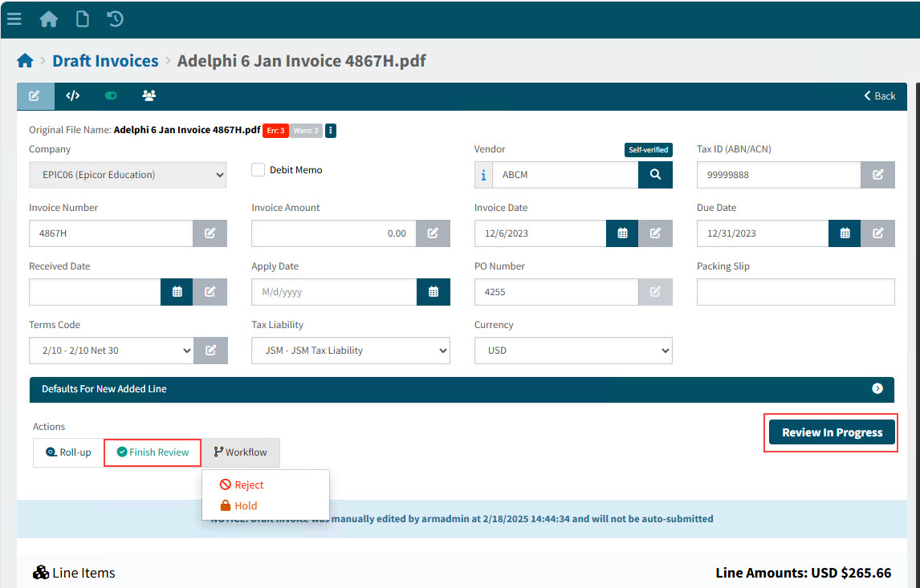920x588 pixels.
Task: Expand the Tax Liability dropdown
Action: 350,351
